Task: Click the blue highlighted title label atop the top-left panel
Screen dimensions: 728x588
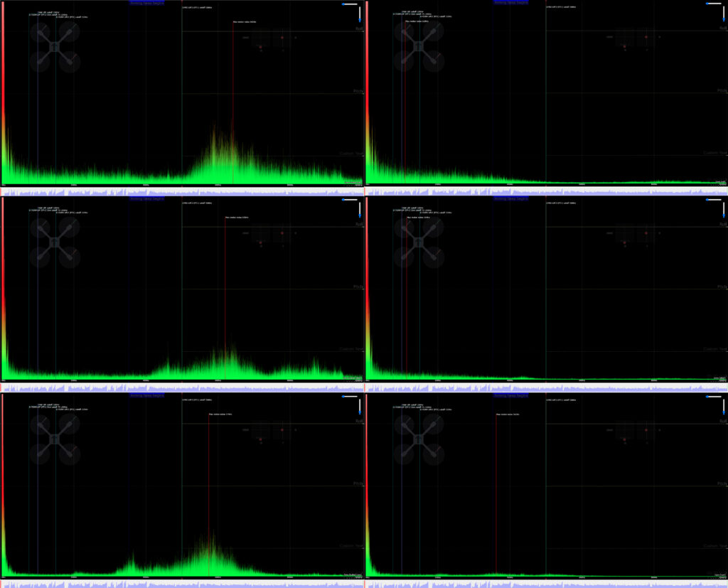Action: pyautogui.click(x=147, y=3)
